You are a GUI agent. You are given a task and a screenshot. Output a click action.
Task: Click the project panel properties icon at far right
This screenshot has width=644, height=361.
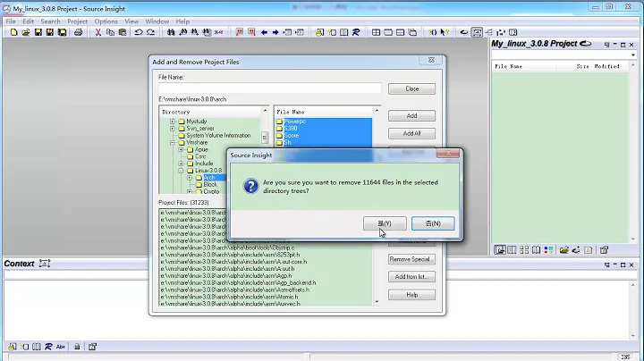click(x=604, y=250)
